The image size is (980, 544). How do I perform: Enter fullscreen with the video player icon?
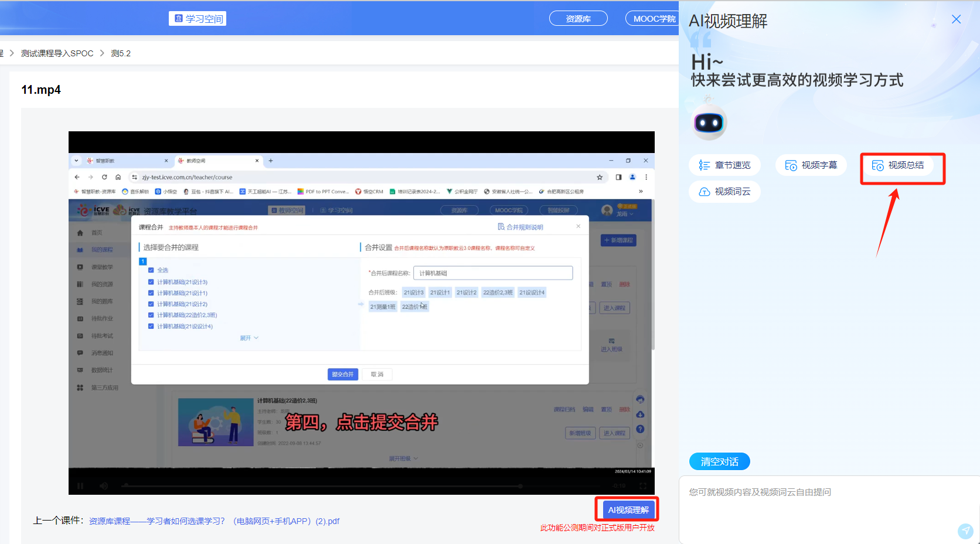[x=643, y=486]
